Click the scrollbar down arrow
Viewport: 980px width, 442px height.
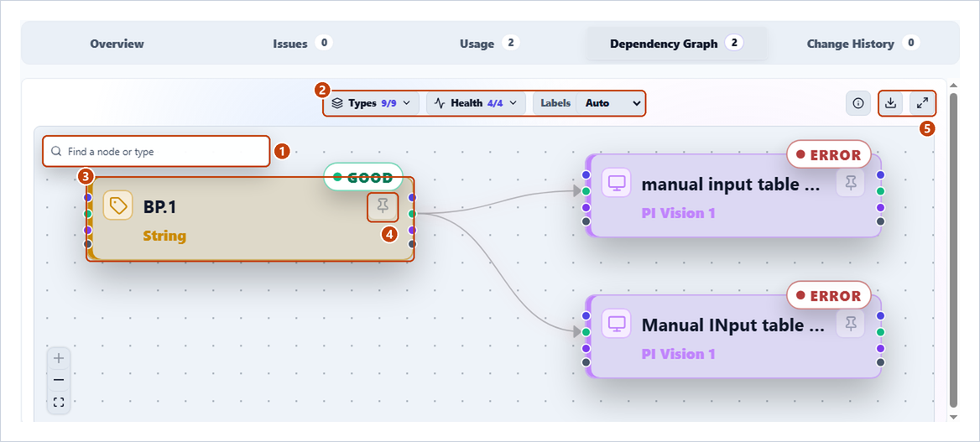953,416
